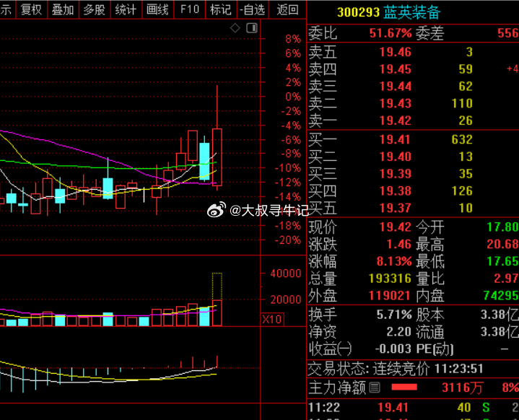Open the 统计 statistics menu
519x420 pixels.
click(126, 9)
